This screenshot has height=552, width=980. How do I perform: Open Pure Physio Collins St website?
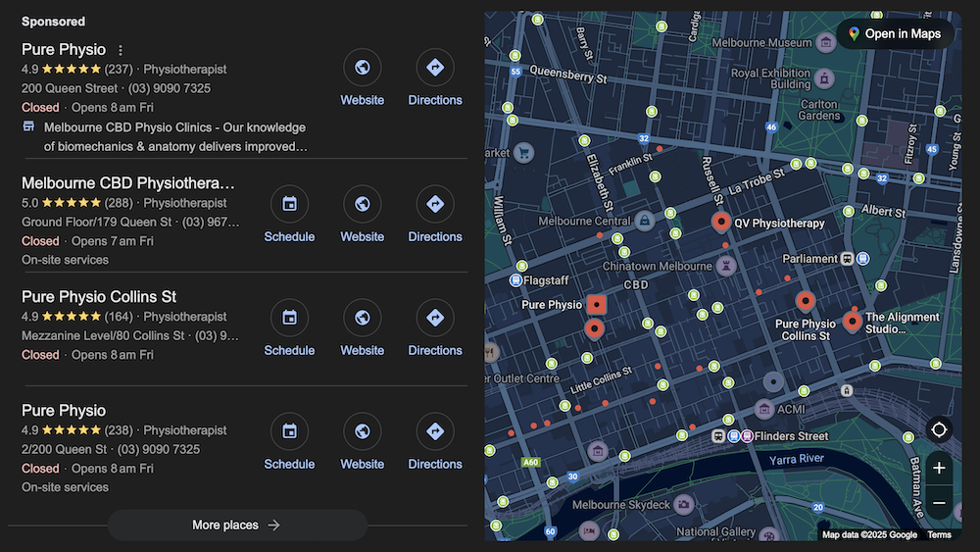(x=362, y=328)
